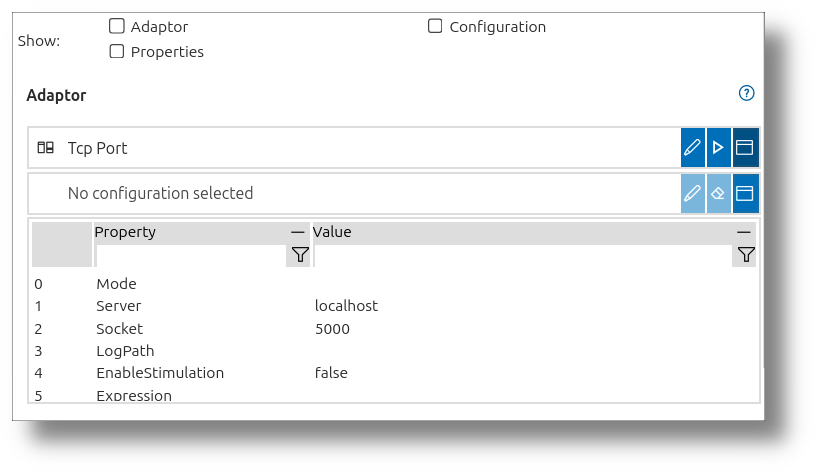Click the play icon in Tcp Port row

[x=719, y=147]
